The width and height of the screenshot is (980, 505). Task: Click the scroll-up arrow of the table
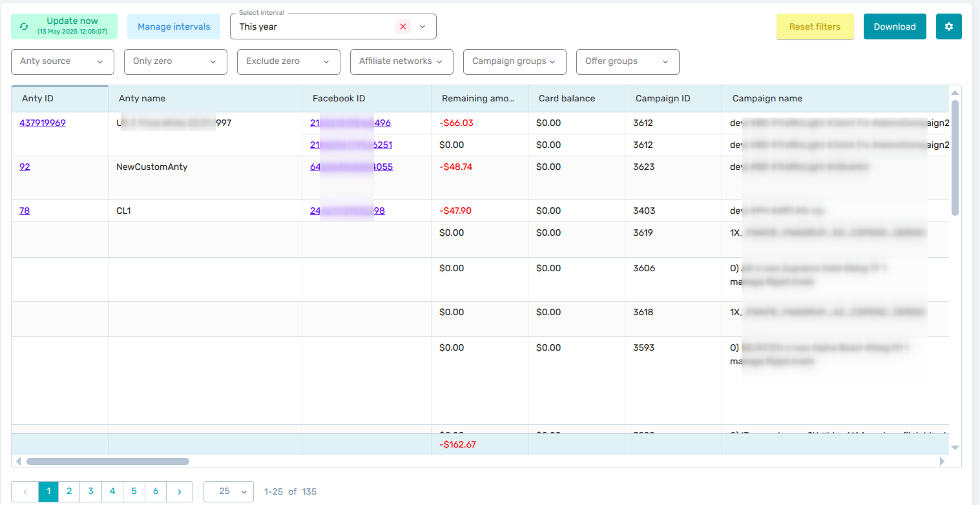click(955, 93)
